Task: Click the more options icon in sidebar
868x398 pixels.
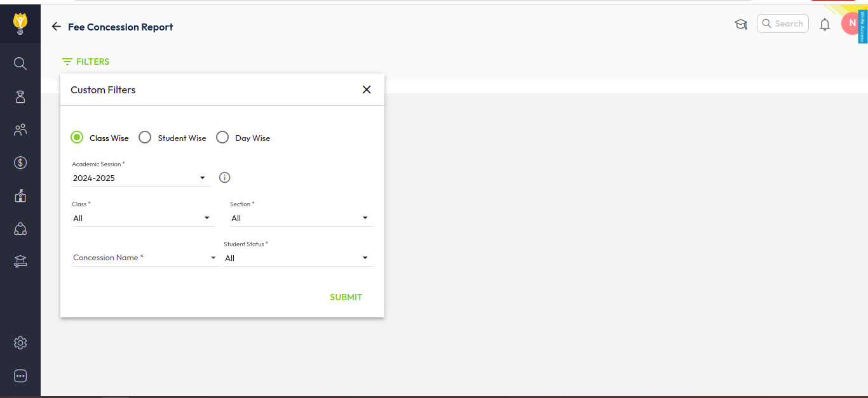Action: (x=20, y=376)
